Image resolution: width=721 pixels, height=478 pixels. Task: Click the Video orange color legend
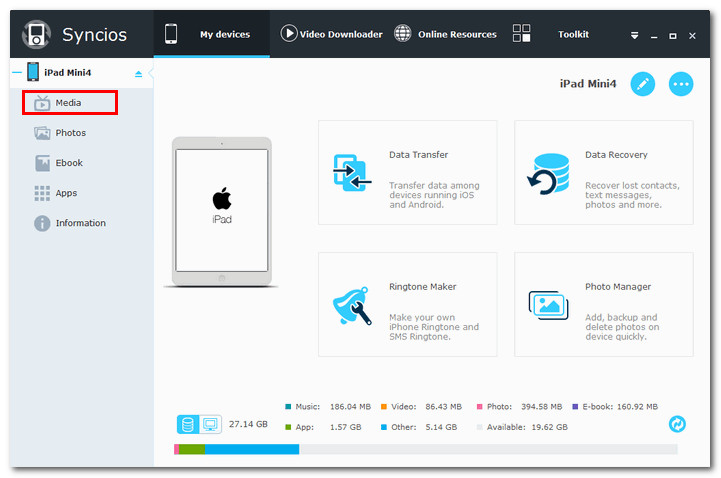tap(384, 407)
